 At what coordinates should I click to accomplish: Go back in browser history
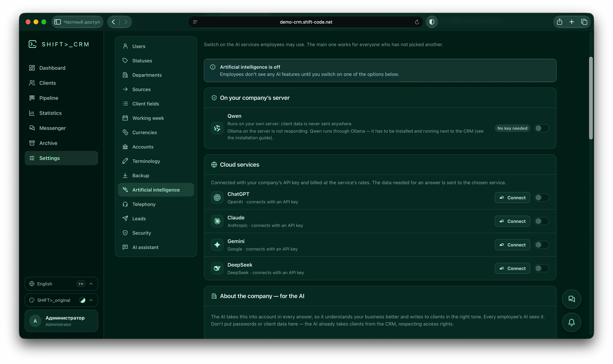[x=113, y=22]
